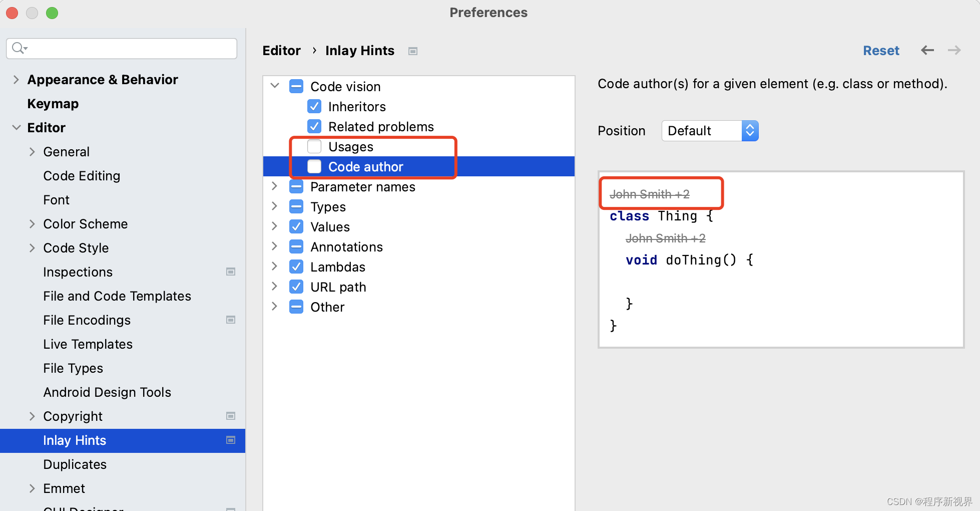Open the Position dropdown

click(x=710, y=131)
